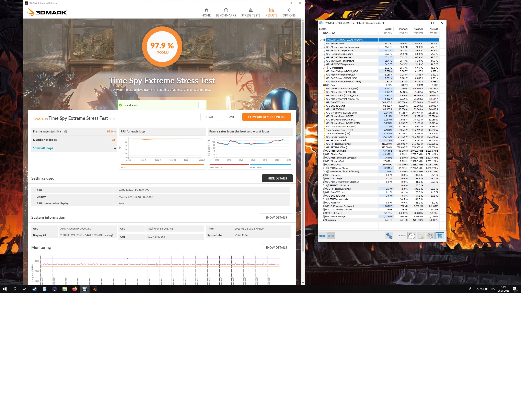
Task: Switch to Stress Tests tab
Action: coord(251,12)
